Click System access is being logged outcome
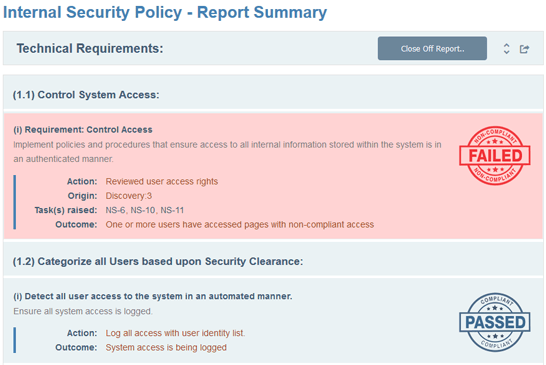This screenshot has width=546, height=365. [166, 347]
